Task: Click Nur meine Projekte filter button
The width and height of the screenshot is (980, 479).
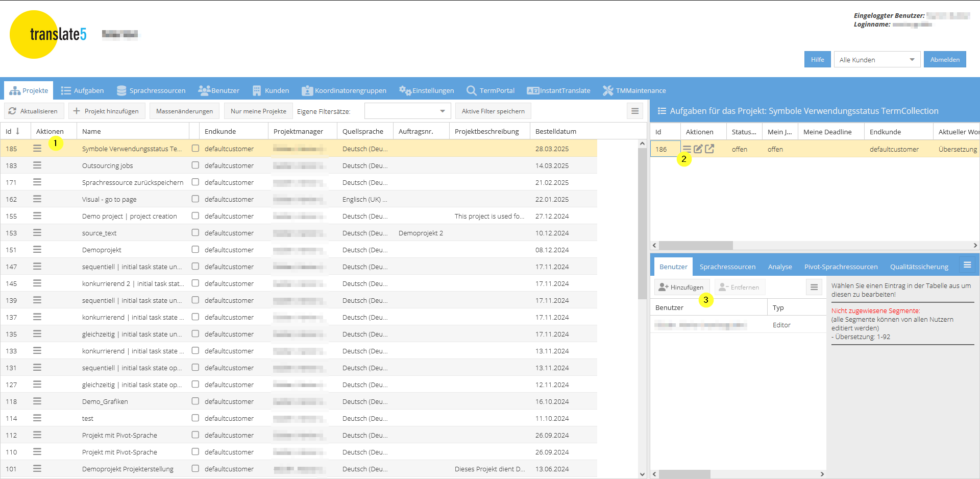Action: (258, 111)
